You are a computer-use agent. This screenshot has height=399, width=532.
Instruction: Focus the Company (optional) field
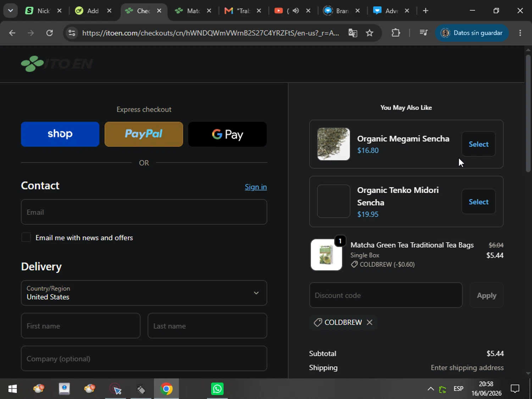[144, 358]
